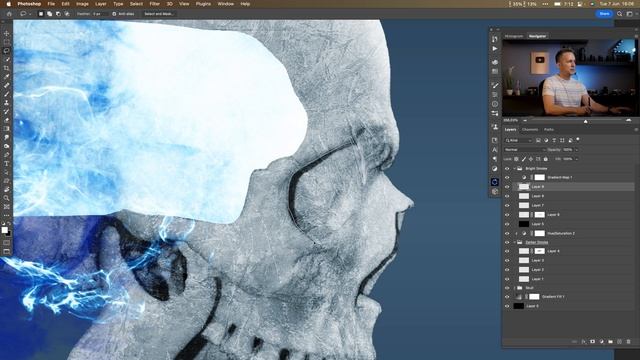Select the Crop tool
The image size is (640, 360).
click(7, 68)
